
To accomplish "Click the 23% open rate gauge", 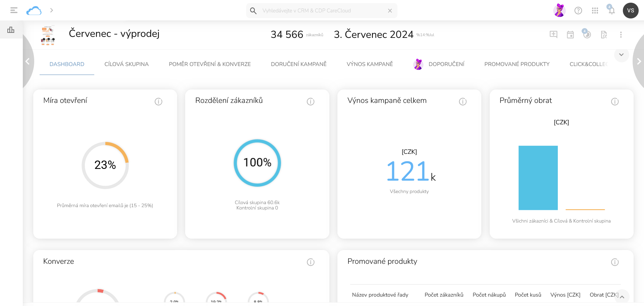I will point(105,165).
